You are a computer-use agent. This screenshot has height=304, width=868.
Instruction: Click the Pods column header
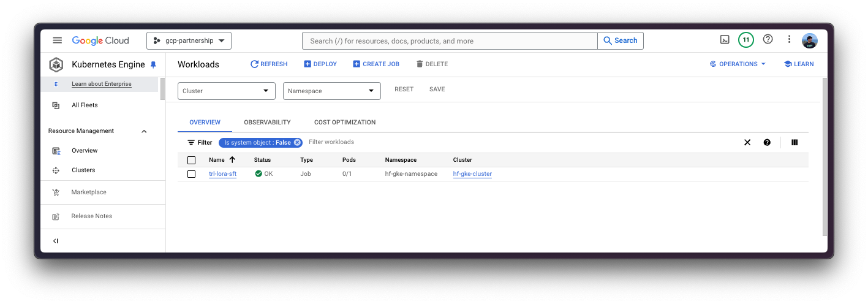[349, 160]
